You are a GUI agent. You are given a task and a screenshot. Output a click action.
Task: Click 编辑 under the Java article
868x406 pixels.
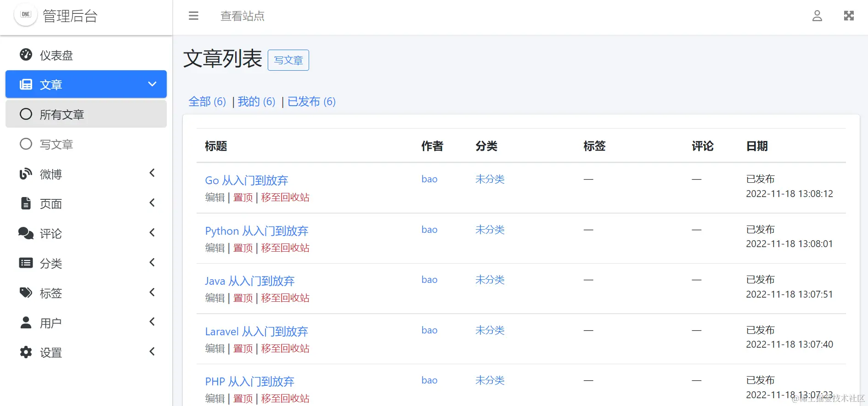point(215,298)
